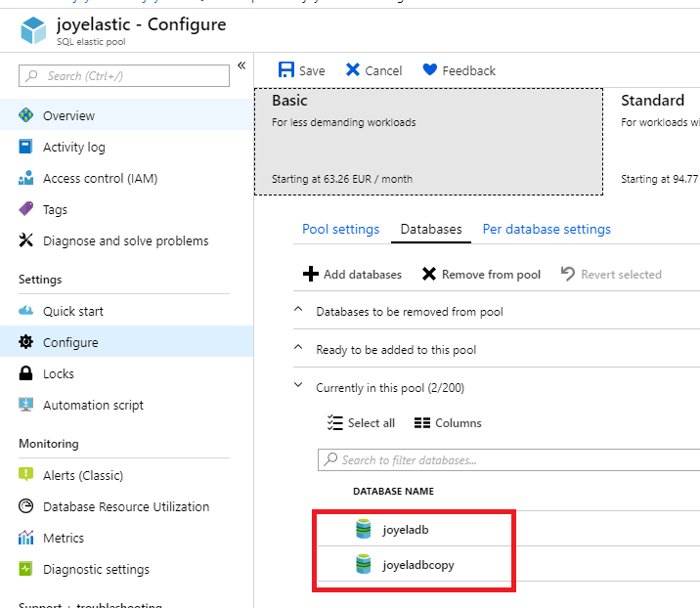This screenshot has width=700, height=608.
Task: Switch to Per database settings tab
Action: 547,229
